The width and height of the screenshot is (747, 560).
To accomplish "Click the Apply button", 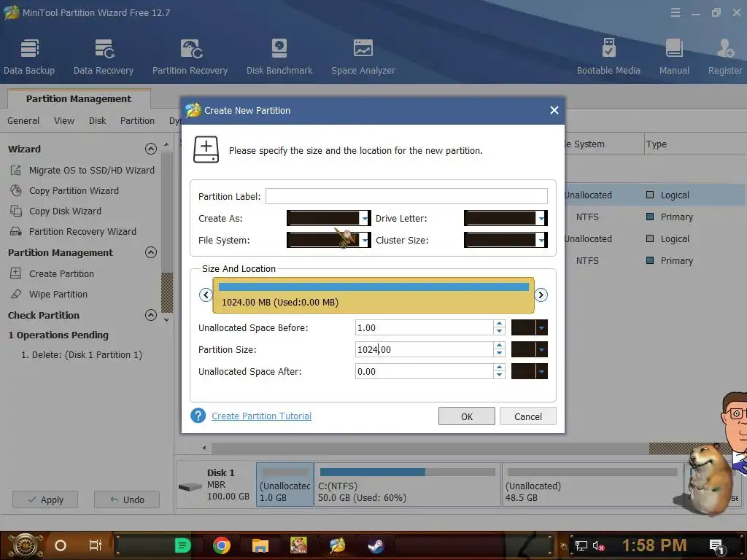I will coord(45,499).
